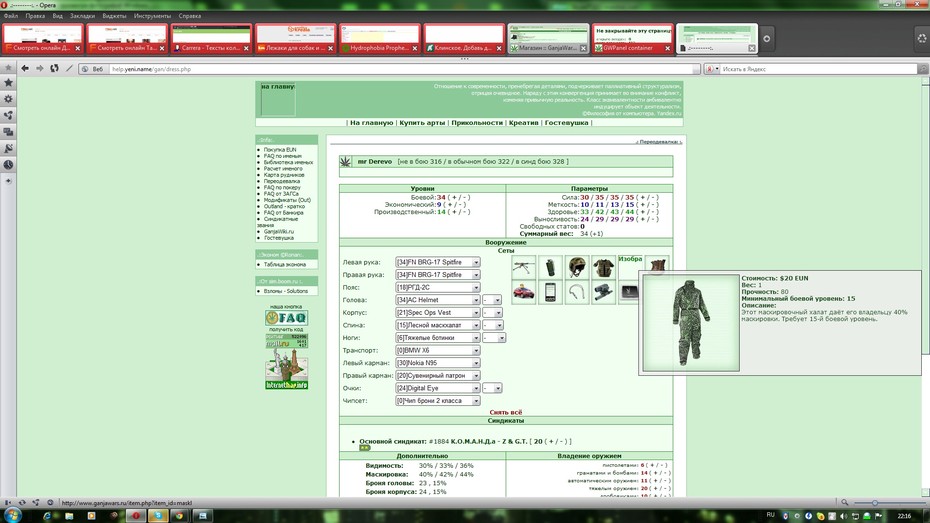Click the Opera wand key icon
Viewport: 930px width, 523px height.
pyautogui.click(x=69, y=69)
